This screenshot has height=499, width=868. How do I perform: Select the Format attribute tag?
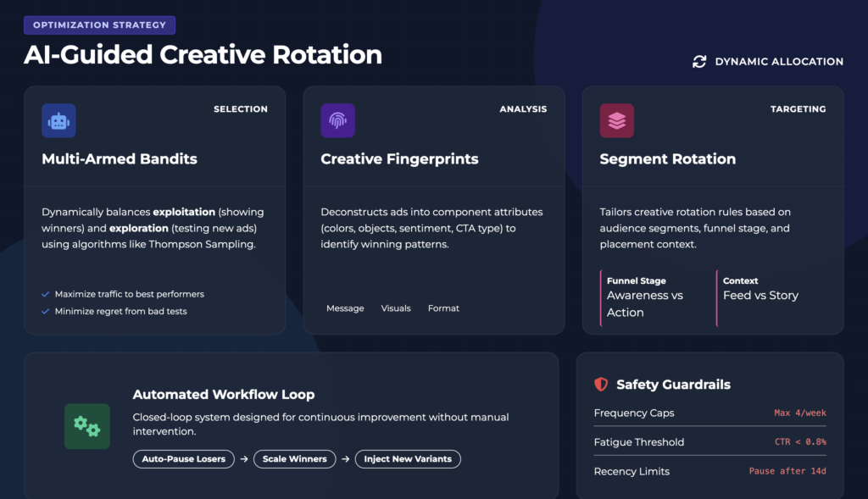coord(443,308)
